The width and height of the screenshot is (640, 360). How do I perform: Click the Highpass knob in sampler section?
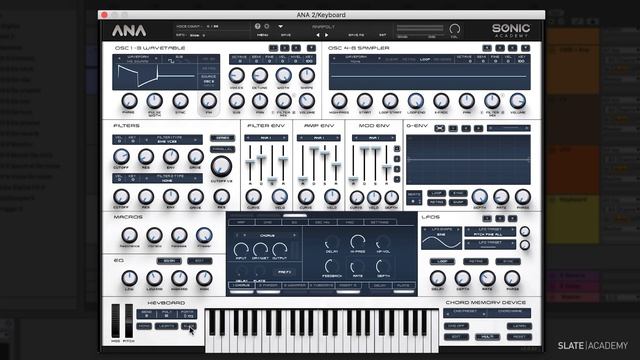click(x=339, y=101)
